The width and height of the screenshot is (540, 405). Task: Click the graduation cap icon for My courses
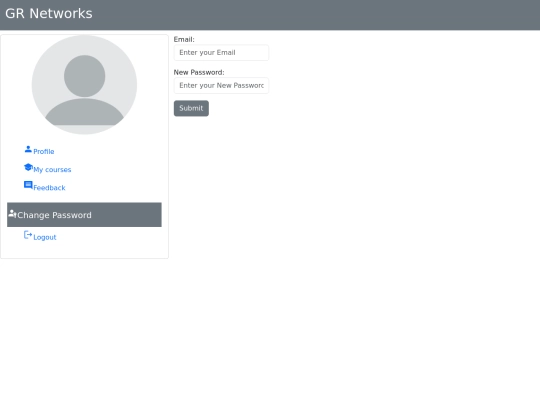point(28,167)
